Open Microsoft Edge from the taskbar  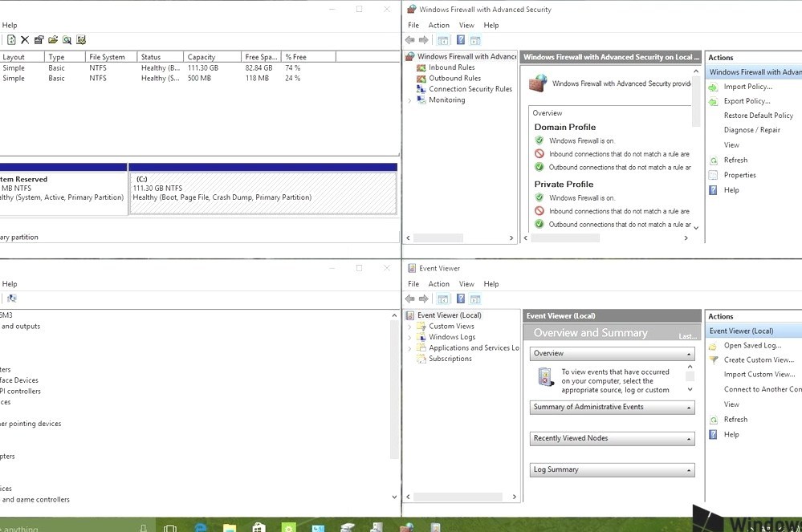[200, 526]
